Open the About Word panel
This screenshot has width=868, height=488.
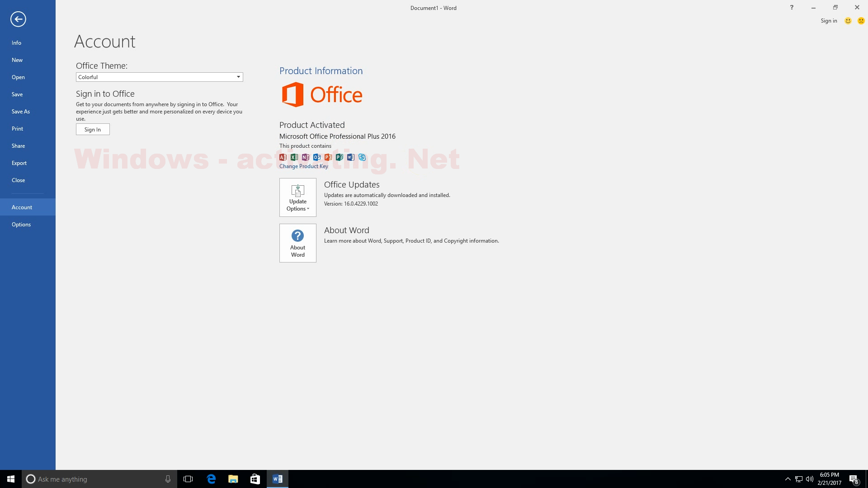297,243
